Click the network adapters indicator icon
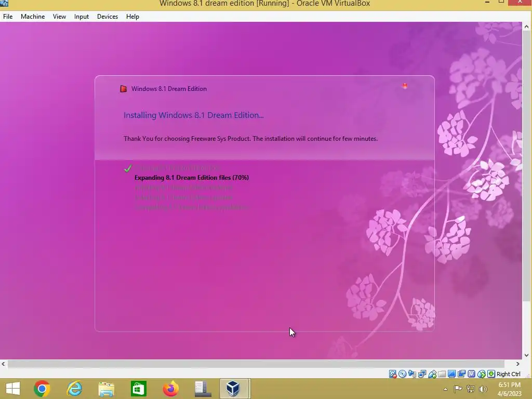Image resolution: width=532 pixels, height=399 pixels. pyautogui.click(x=422, y=374)
